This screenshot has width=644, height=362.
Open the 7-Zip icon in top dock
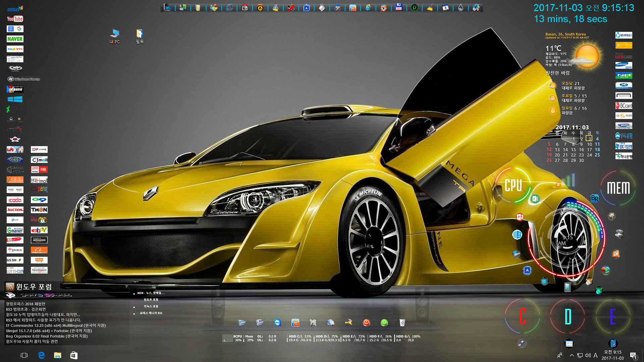pyautogui.click(x=245, y=8)
